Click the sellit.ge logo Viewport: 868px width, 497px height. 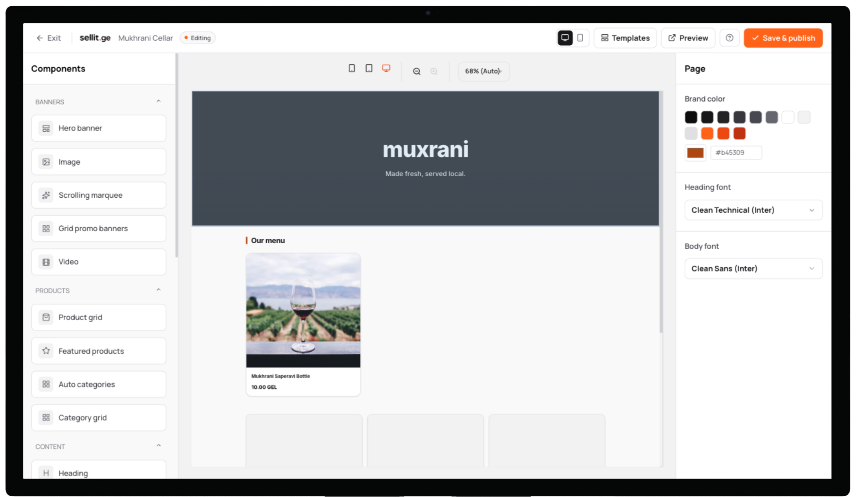pos(95,38)
